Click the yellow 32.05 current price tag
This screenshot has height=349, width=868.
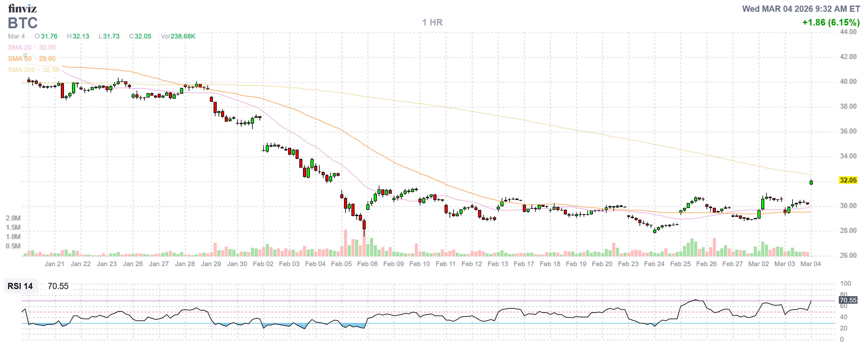(x=848, y=180)
